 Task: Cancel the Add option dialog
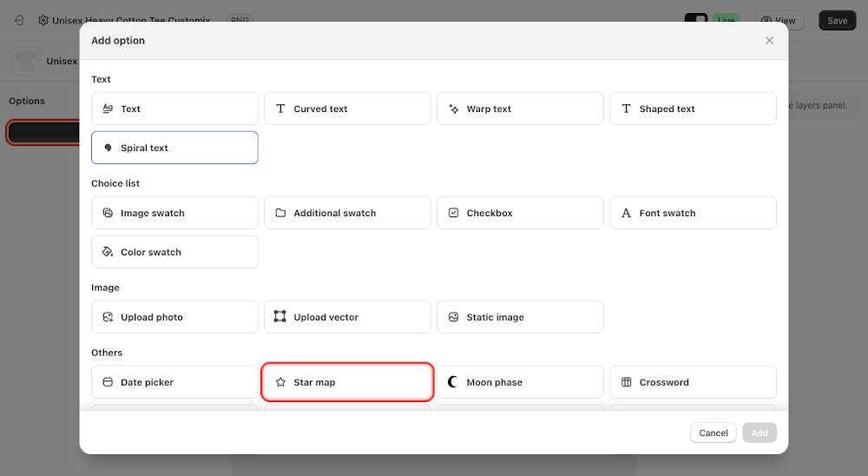pos(713,433)
